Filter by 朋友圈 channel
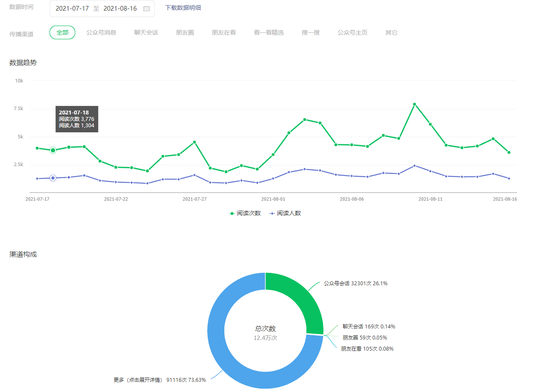538x392 pixels. point(185,32)
